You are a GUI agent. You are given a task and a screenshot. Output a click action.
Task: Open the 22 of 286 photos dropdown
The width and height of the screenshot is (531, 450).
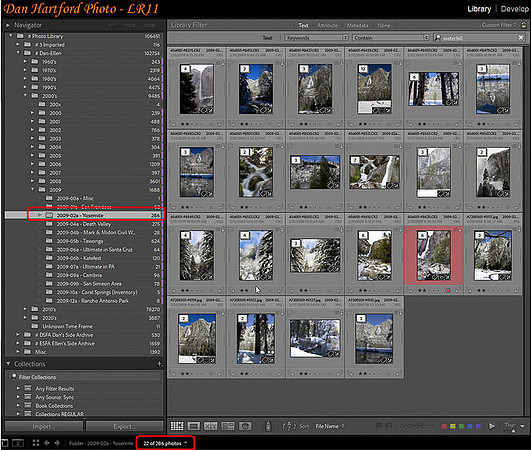(165, 443)
